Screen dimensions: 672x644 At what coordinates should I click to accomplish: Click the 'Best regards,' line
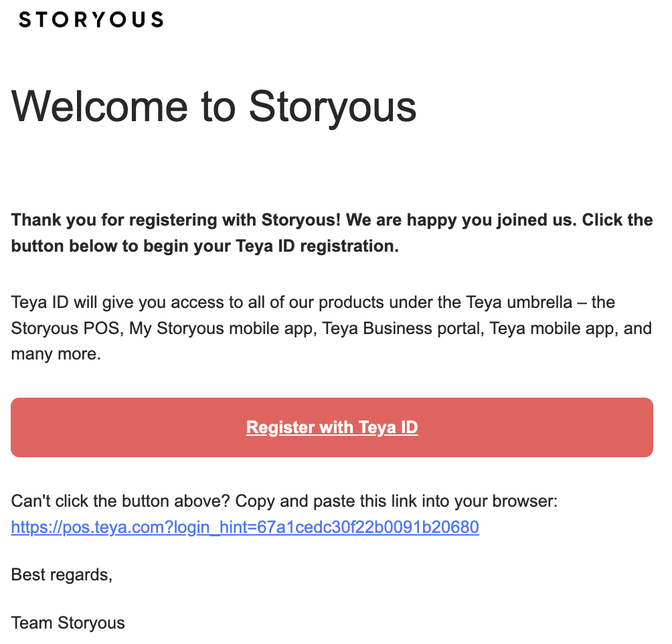[x=62, y=574]
